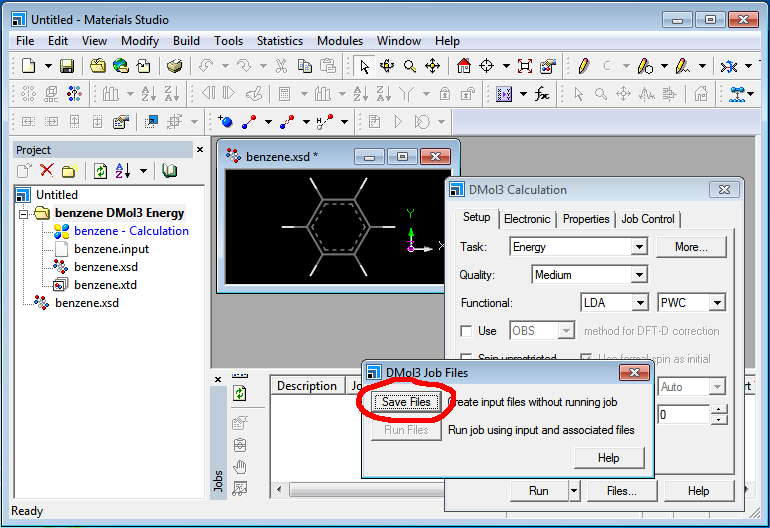Switch to the Properties tab

pos(586,219)
